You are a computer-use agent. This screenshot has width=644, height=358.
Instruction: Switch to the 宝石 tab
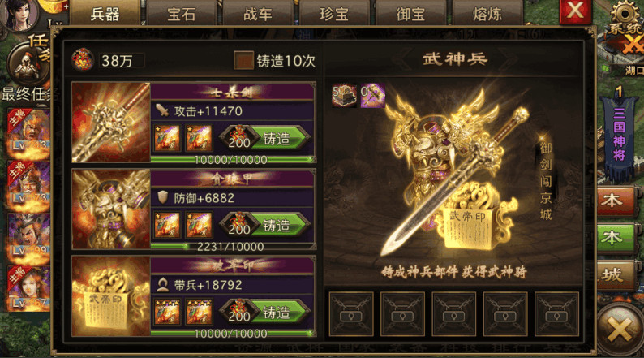tap(181, 14)
